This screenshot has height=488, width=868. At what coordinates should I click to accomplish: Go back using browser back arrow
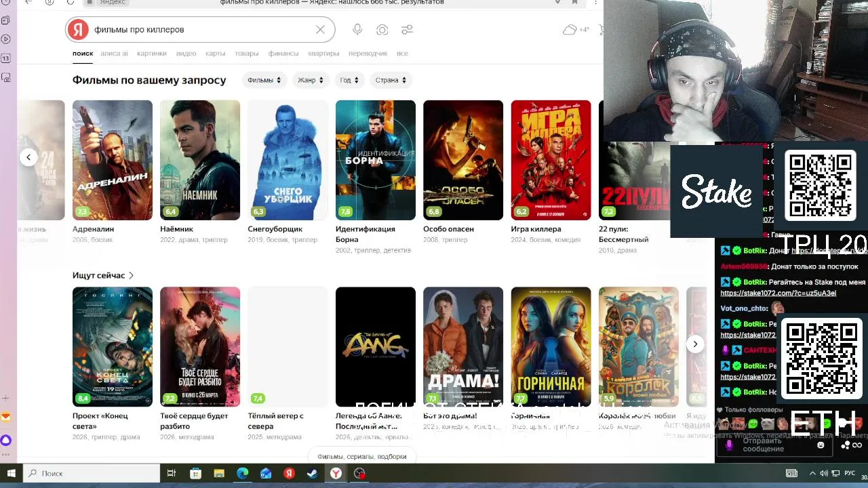28,2
